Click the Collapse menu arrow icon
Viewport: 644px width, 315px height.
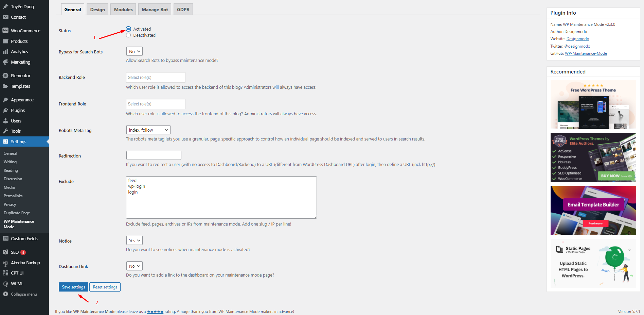(5, 294)
